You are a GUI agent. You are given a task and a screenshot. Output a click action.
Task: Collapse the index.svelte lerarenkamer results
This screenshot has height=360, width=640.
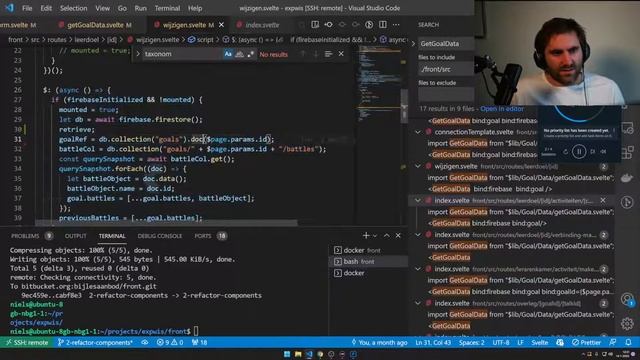click(x=418, y=269)
